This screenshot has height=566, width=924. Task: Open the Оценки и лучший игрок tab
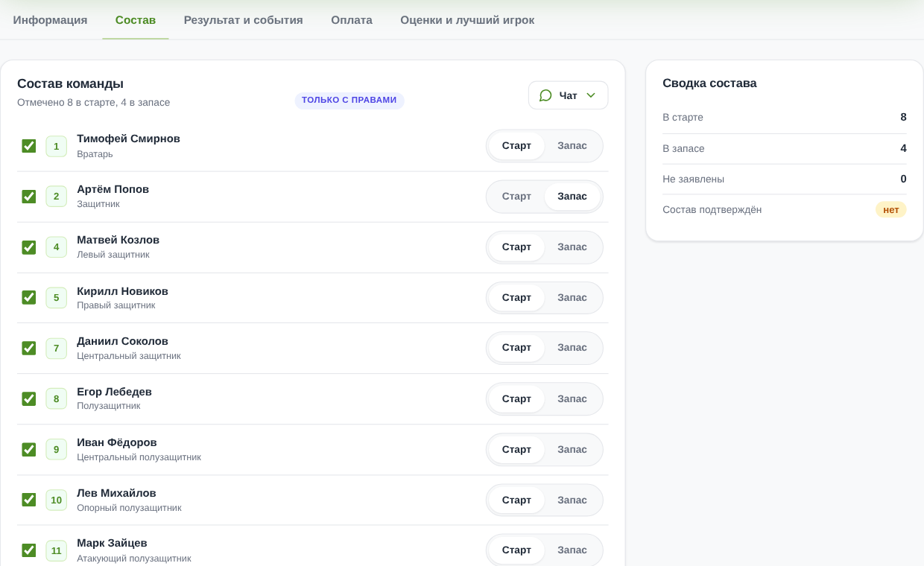[467, 20]
